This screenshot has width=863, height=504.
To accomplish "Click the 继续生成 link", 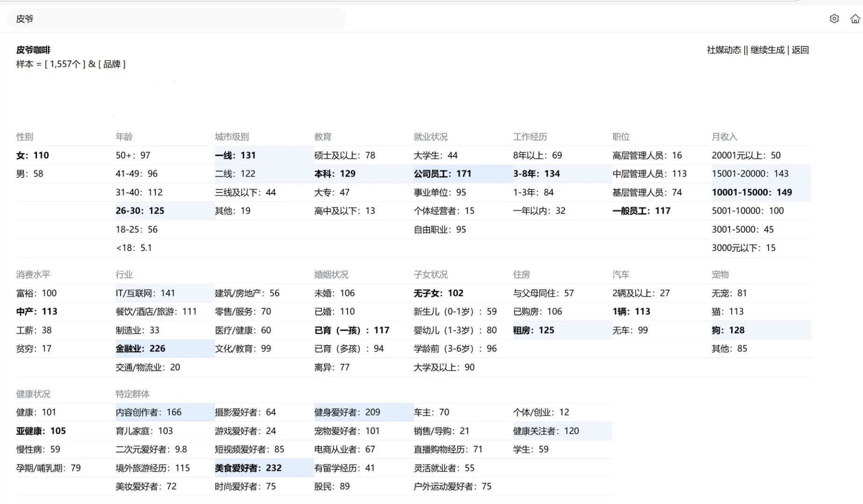I will pos(767,50).
